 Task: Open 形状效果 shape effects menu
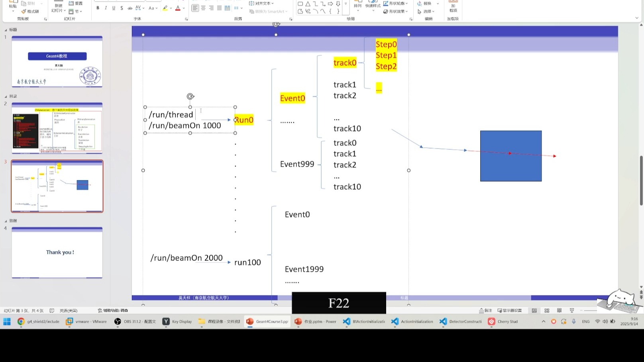(395, 11)
